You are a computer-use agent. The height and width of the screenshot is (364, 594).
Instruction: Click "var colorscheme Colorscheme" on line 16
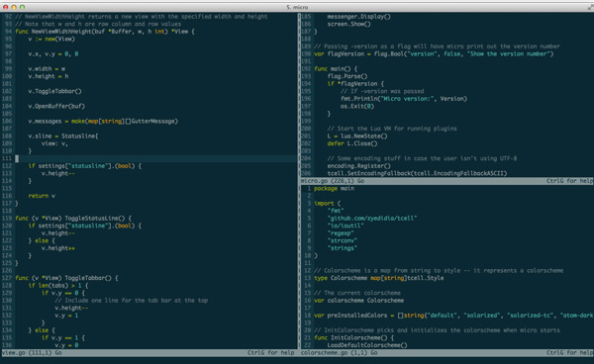pos(358,301)
